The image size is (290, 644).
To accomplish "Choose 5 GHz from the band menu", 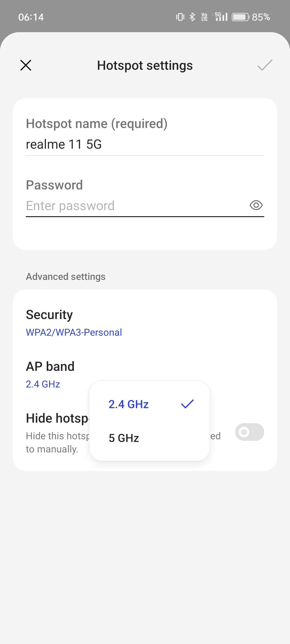I will coord(124,438).
